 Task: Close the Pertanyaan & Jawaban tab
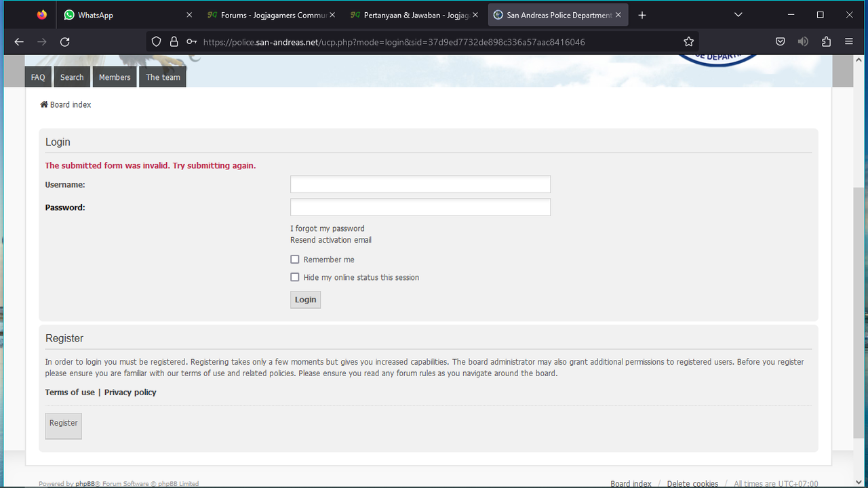475,15
